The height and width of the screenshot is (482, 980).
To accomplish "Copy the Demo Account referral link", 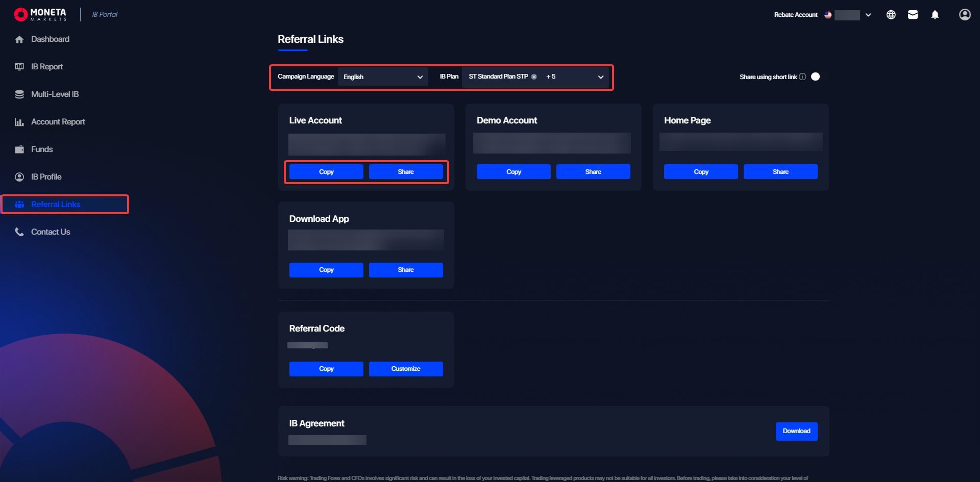I will pyautogui.click(x=513, y=172).
